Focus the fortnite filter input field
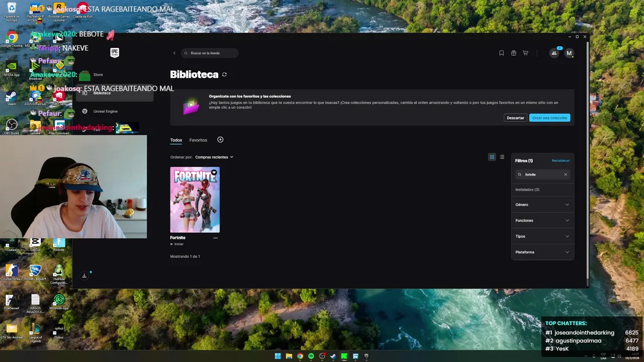The width and height of the screenshot is (644, 362). tap(542, 174)
